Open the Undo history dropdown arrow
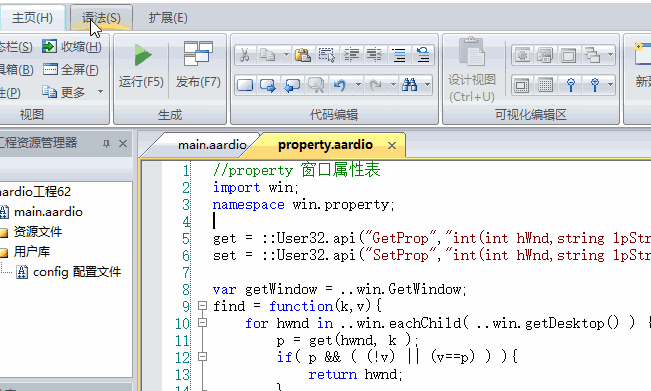651x391 pixels. [x=358, y=85]
